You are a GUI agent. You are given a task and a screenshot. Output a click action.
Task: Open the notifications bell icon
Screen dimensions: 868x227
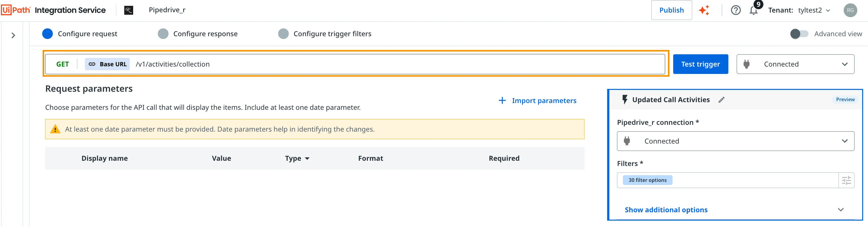click(x=754, y=10)
